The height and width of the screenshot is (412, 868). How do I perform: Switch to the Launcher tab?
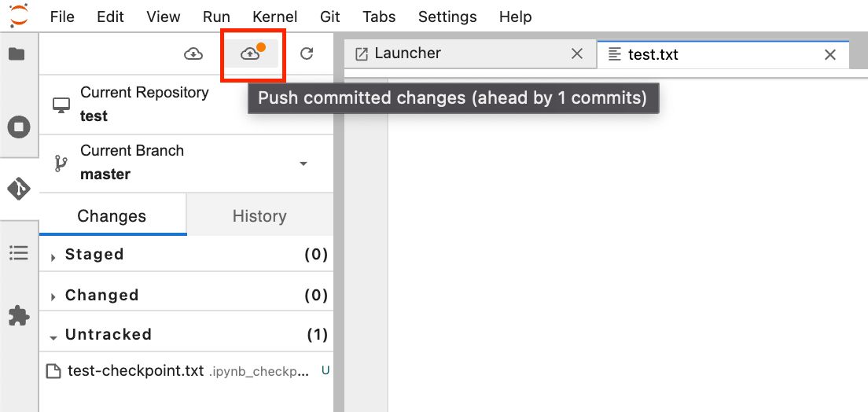click(x=407, y=53)
